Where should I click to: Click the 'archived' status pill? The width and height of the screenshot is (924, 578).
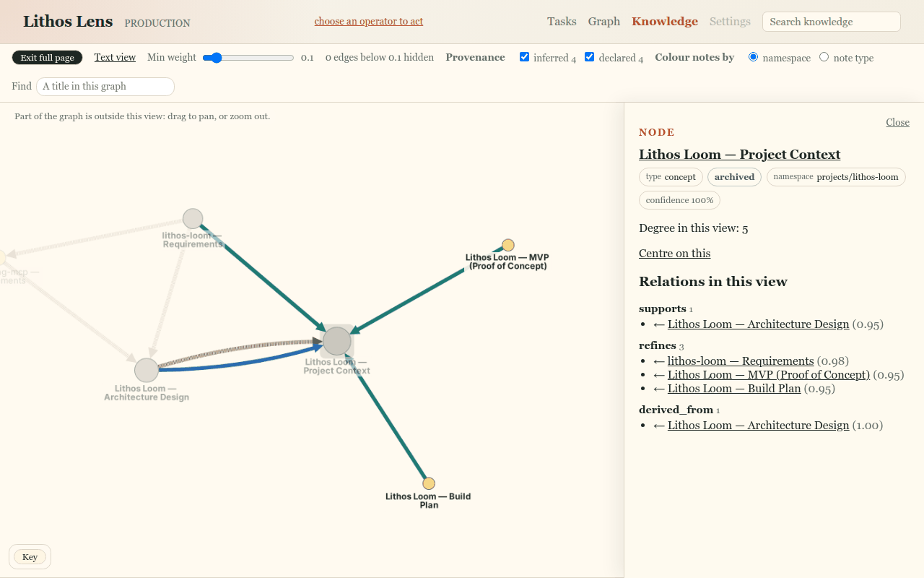tap(734, 177)
